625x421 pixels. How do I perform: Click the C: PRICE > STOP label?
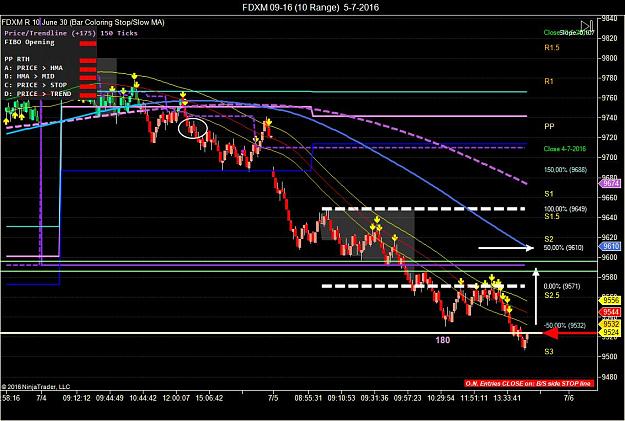36,85
